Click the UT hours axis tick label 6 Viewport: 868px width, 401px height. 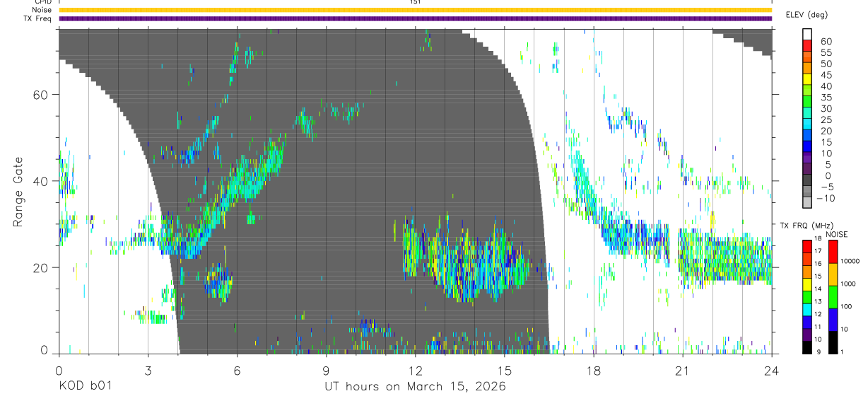tap(237, 370)
